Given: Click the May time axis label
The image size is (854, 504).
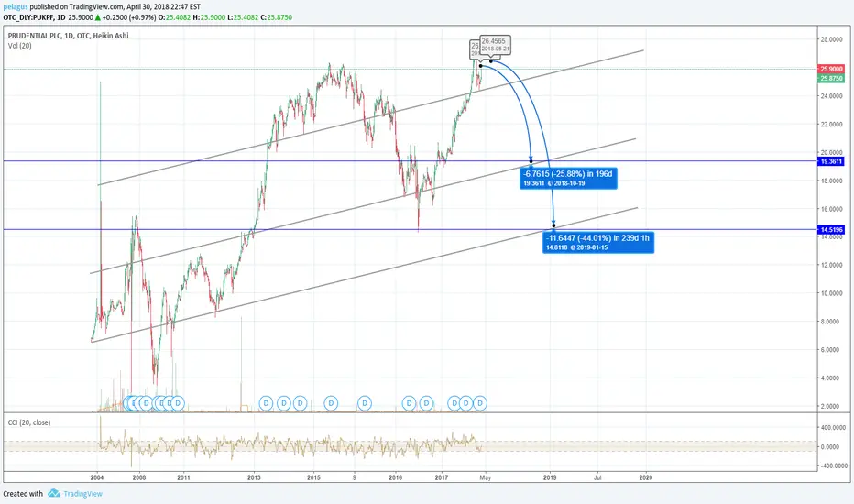Looking at the screenshot, I should click(486, 477).
